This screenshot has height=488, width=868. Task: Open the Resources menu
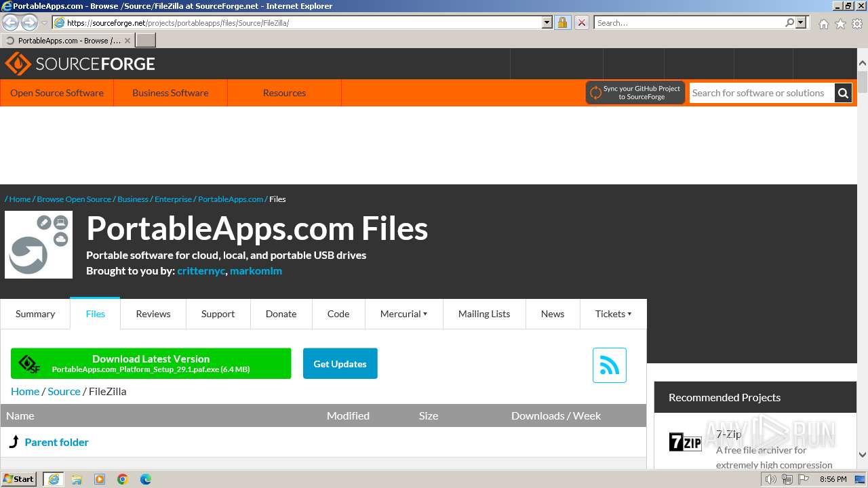click(284, 93)
